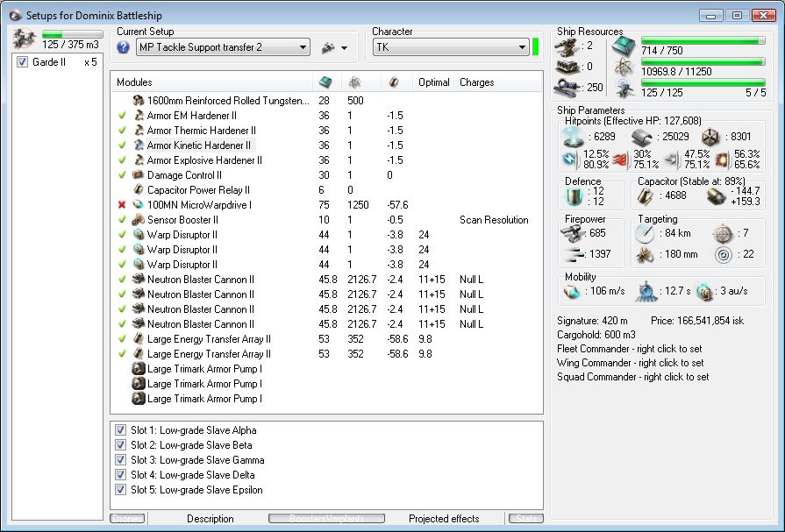Click the blue help icon beside Current Setup

[x=124, y=47]
